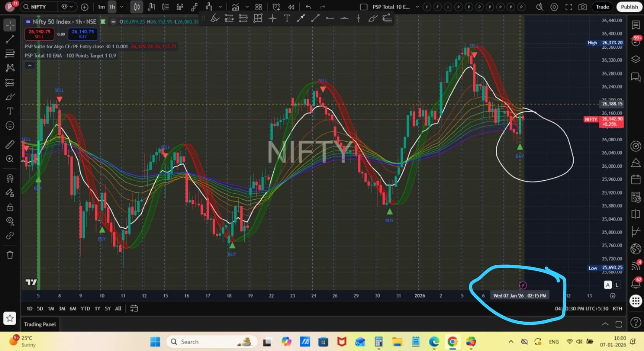This screenshot has height=351, width=644.
Task: Click the Bar Replay rewind icon
Action: coord(291,7)
